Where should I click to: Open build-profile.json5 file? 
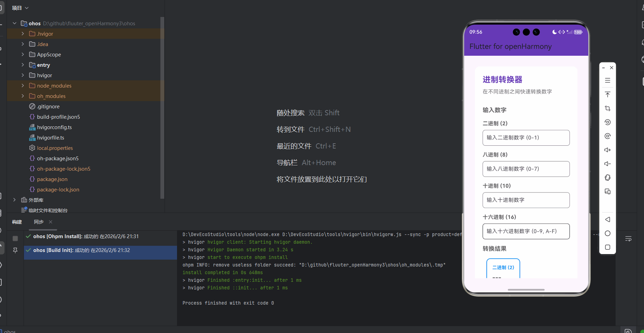[59, 117]
